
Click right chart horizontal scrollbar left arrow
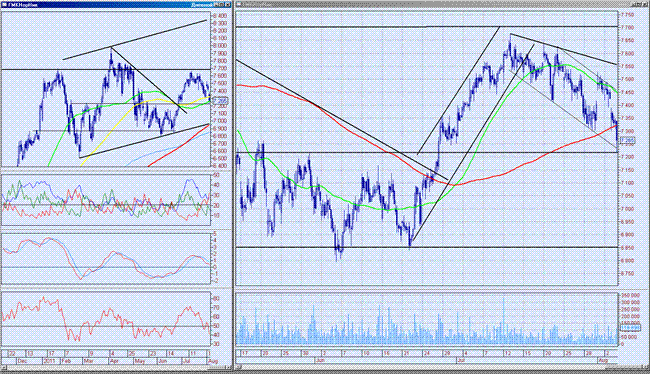238,367
